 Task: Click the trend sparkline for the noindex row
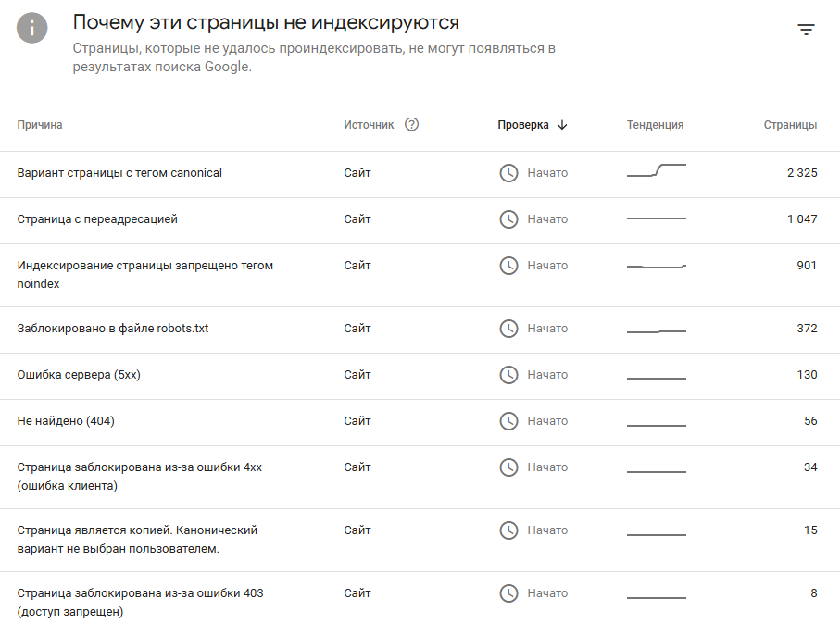[657, 267]
